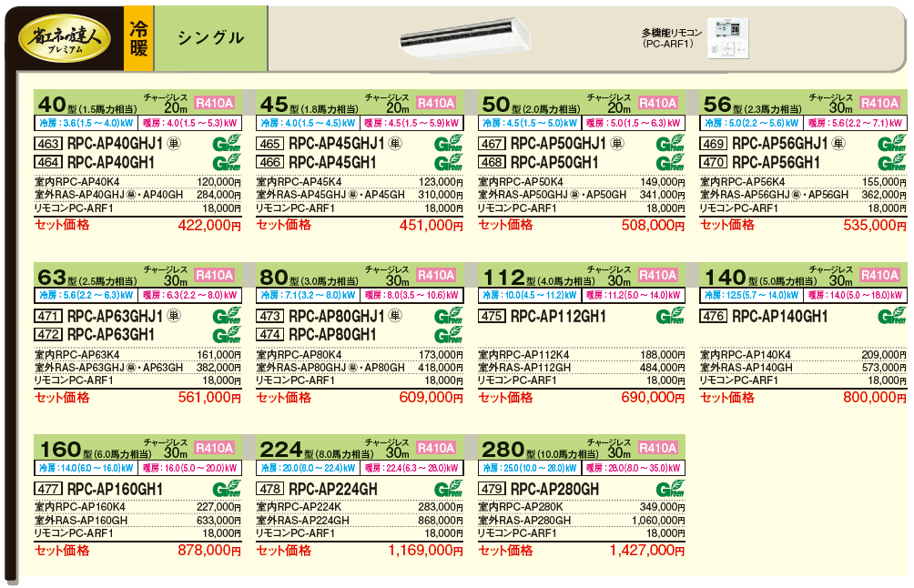Click the cooling spec 冷房:7.1(3.2～8.0)kW
Screen dimensions: 914x588
click(x=308, y=295)
